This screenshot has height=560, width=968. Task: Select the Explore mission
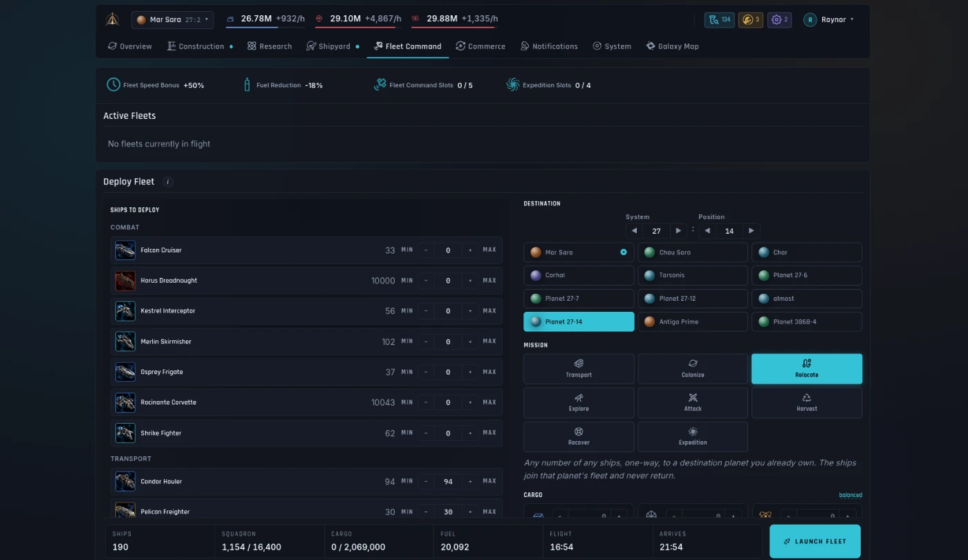coord(579,402)
